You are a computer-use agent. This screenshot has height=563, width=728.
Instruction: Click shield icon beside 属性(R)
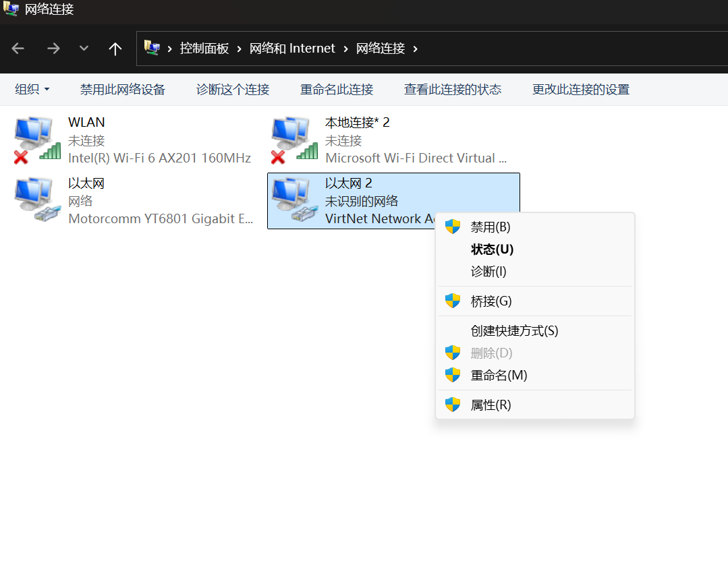pos(452,405)
